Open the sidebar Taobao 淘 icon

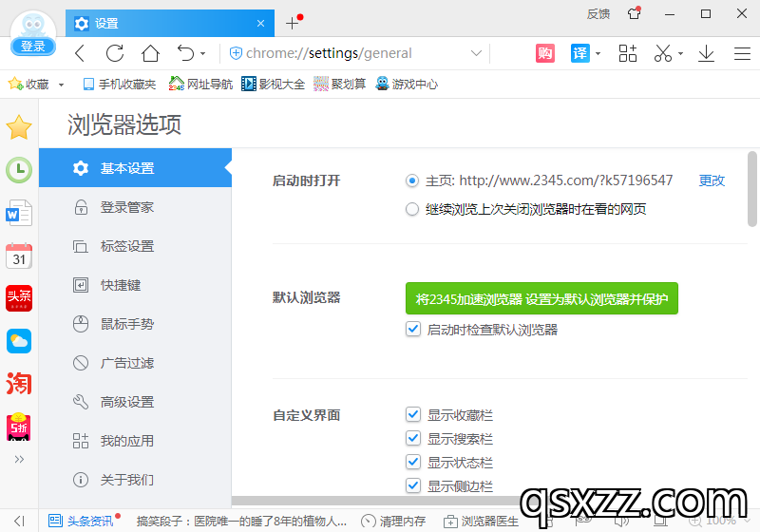pos(19,383)
